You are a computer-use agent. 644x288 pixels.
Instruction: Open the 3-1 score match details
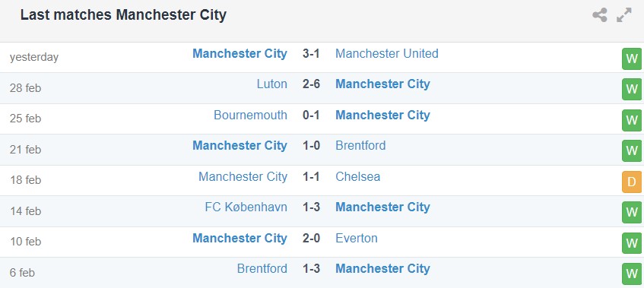(x=311, y=53)
